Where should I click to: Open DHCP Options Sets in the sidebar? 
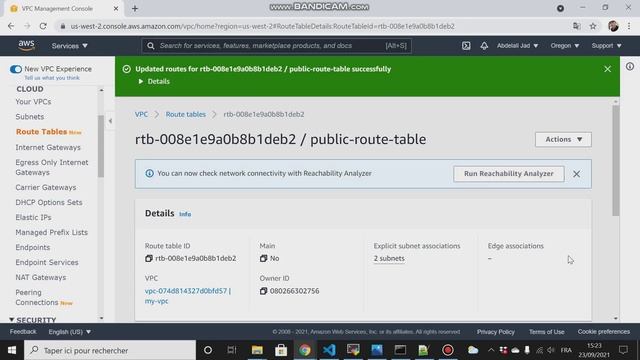click(49, 202)
